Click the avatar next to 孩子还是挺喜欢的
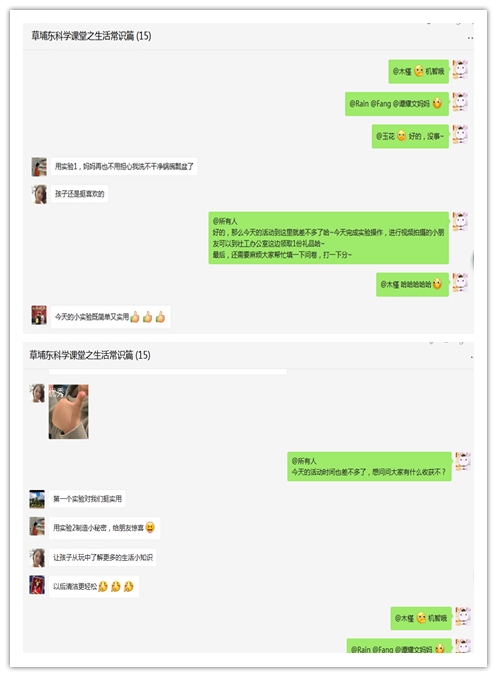This screenshot has width=497, height=677. [x=39, y=194]
